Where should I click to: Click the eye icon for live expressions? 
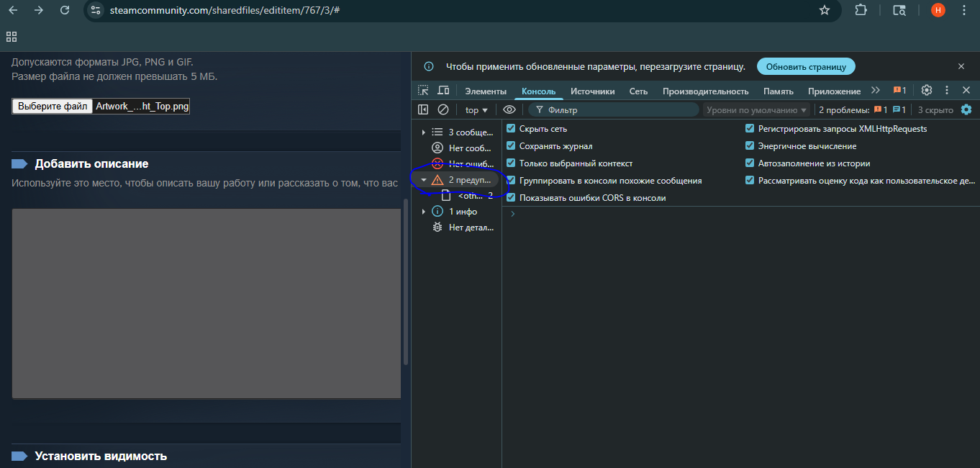point(509,110)
